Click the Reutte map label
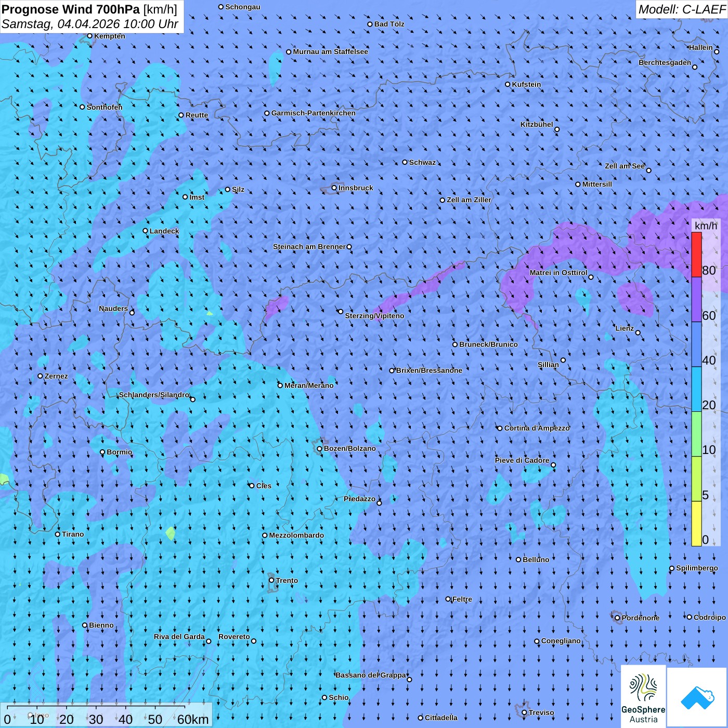The width and height of the screenshot is (728, 728). (197, 115)
